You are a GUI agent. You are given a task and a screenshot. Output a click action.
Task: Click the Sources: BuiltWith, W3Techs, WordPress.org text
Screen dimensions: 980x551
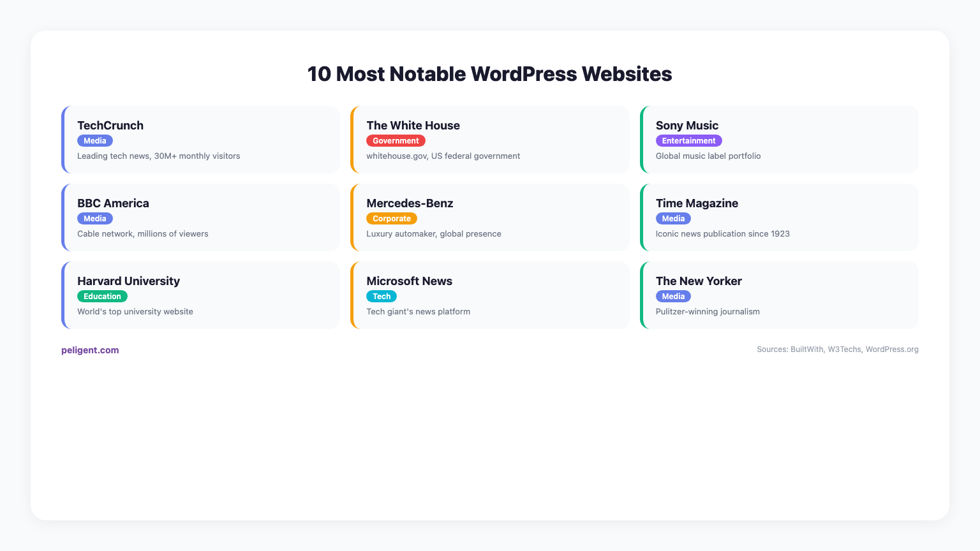click(838, 349)
